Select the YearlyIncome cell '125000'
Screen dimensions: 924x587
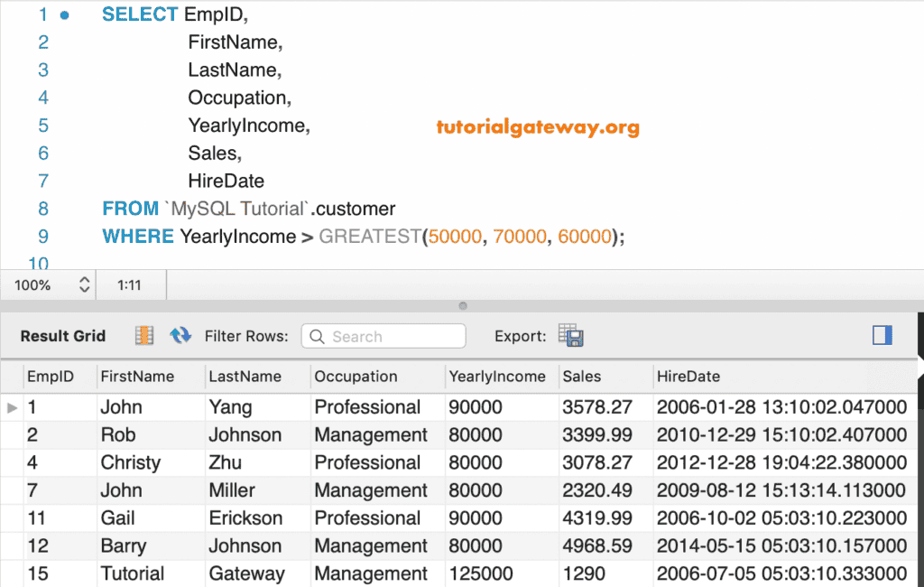tap(481, 573)
